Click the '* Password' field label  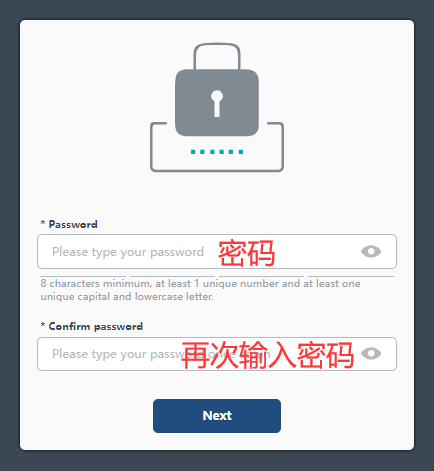(69, 224)
